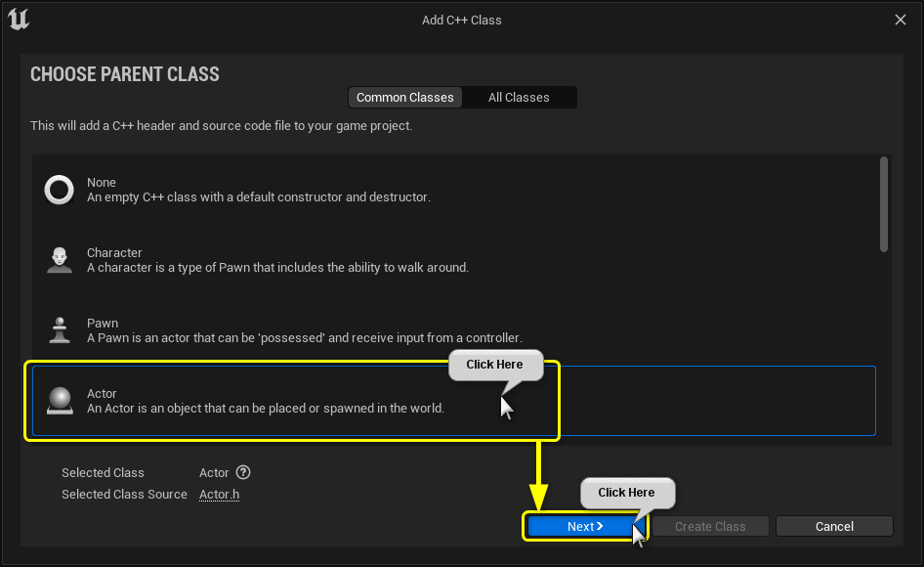Click the Unreal Engine logo

(19, 19)
